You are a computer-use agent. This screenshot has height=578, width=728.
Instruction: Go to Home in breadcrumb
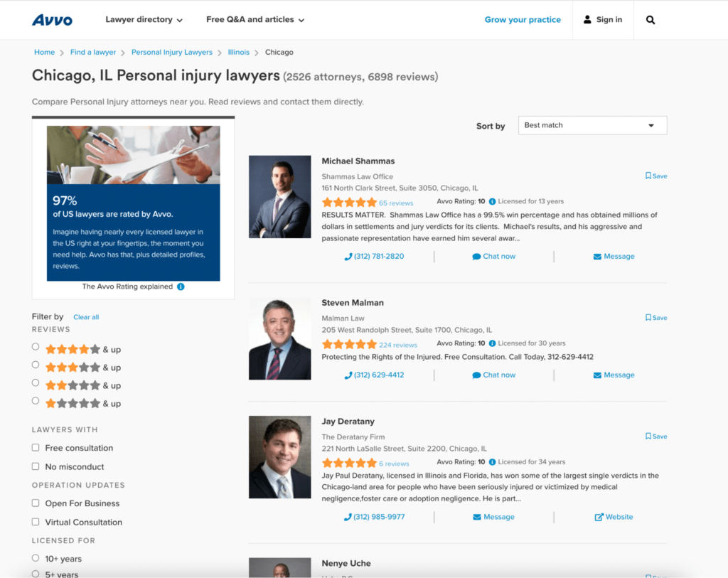click(x=45, y=53)
